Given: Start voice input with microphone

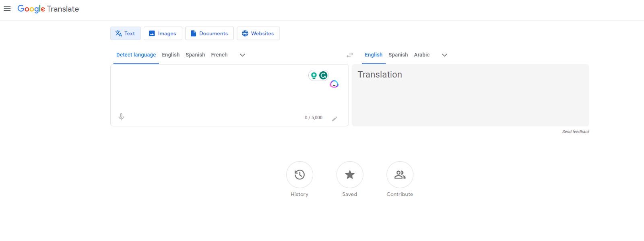Looking at the screenshot, I should pyautogui.click(x=121, y=117).
